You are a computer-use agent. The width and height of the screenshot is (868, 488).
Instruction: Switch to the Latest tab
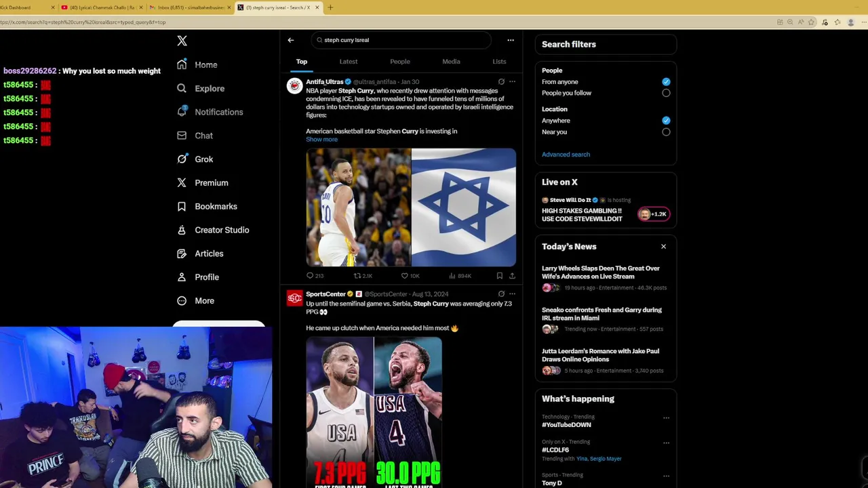coord(349,62)
